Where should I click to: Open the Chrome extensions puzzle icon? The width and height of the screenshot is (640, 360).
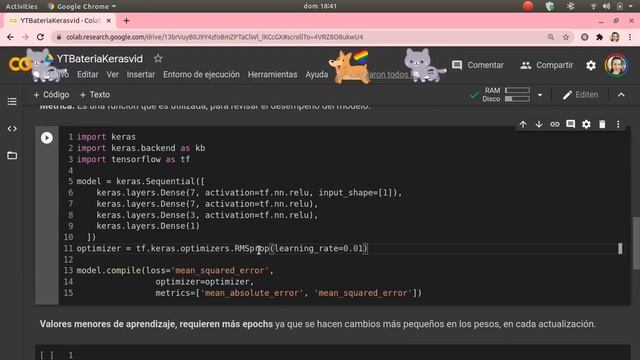[599, 37]
